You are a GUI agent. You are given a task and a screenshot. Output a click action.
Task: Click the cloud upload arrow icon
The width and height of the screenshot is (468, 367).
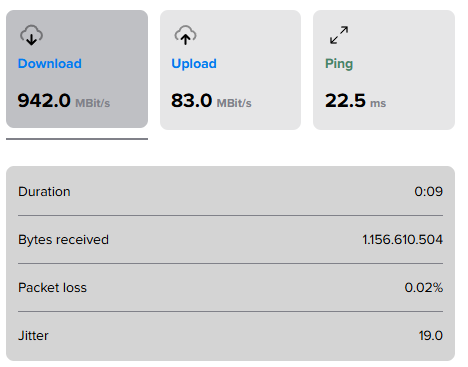(x=185, y=35)
